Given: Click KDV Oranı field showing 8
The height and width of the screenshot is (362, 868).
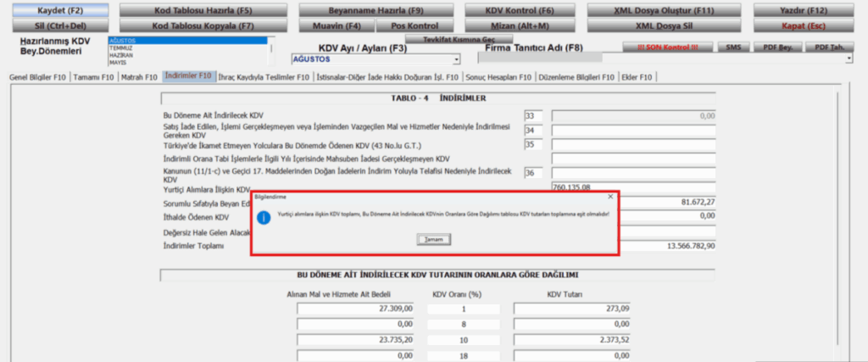Looking at the screenshot, I should tap(464, 325).
